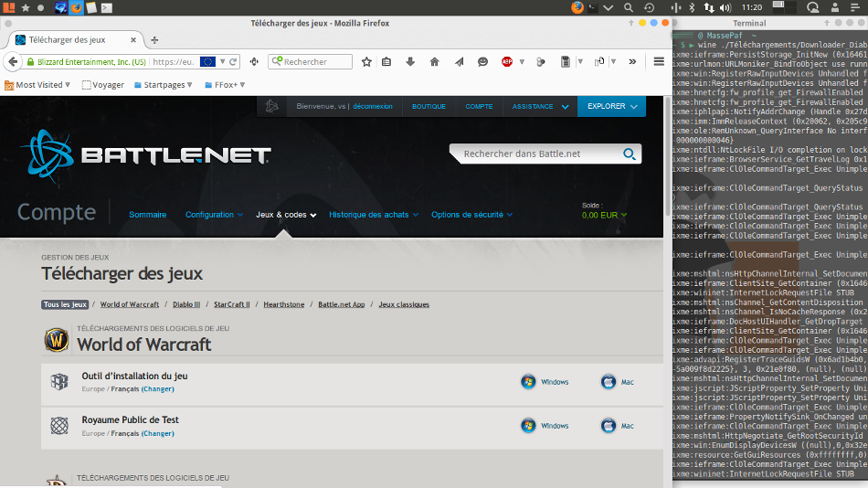
Task: Click the déconnexion logout link
Action: pyautogui.click(x=373, y=106)
